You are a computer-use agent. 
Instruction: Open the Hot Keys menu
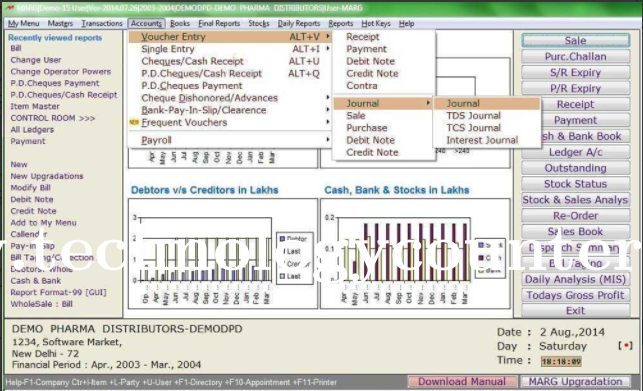pos(376,23)
